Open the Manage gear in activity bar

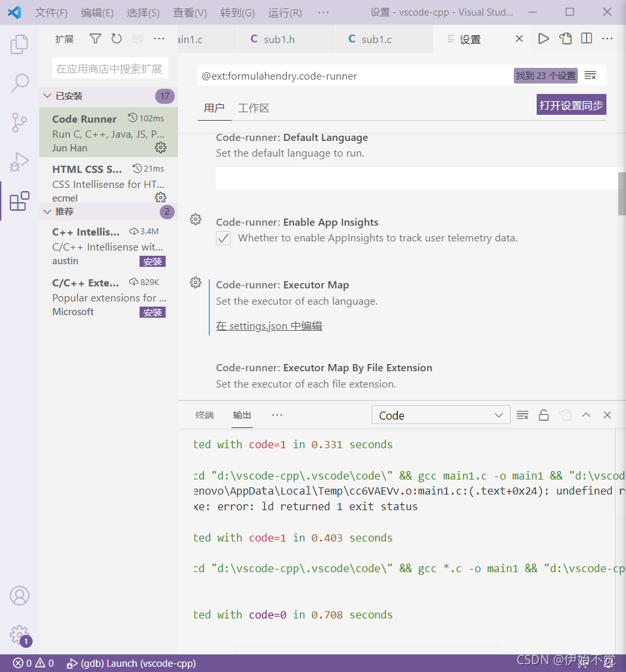tap(20, 634)
